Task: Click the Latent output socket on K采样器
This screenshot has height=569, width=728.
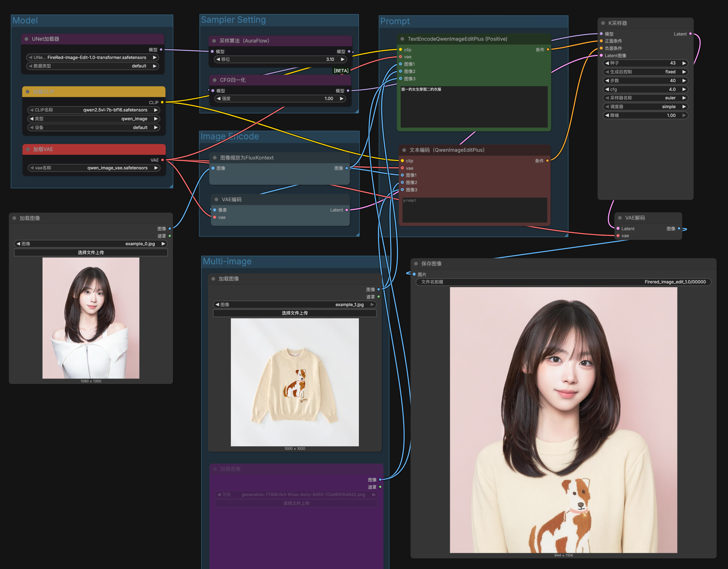Action: (x=690, y=34)
